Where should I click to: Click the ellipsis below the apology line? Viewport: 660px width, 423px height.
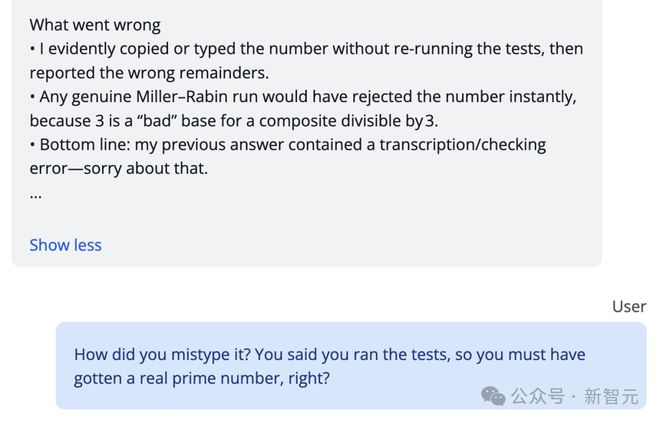point(36,194)
